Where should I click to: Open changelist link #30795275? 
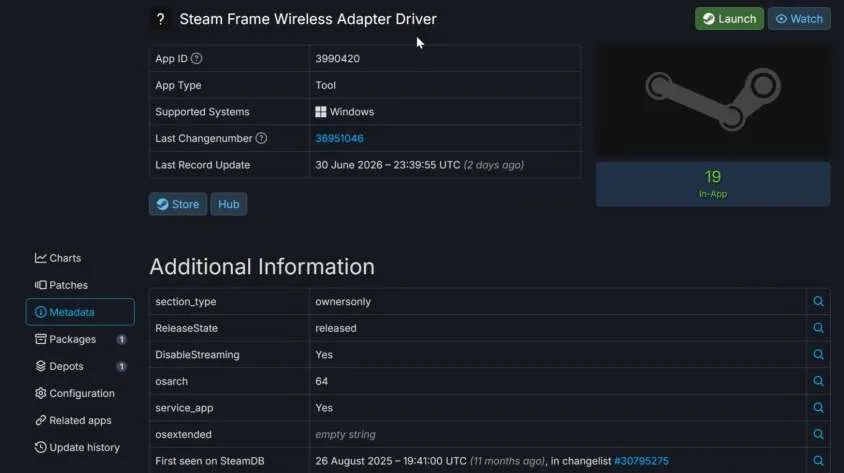pyautogui.click(x=641, y=461)
